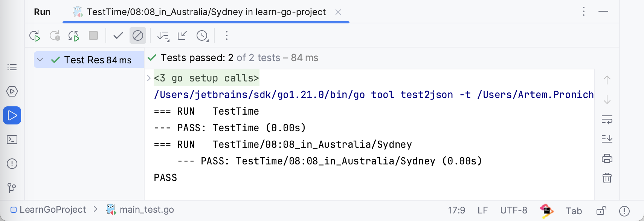Open the Sort By dropdown
This screenshot has height=221, width=644.
click(x=163, y=36)
